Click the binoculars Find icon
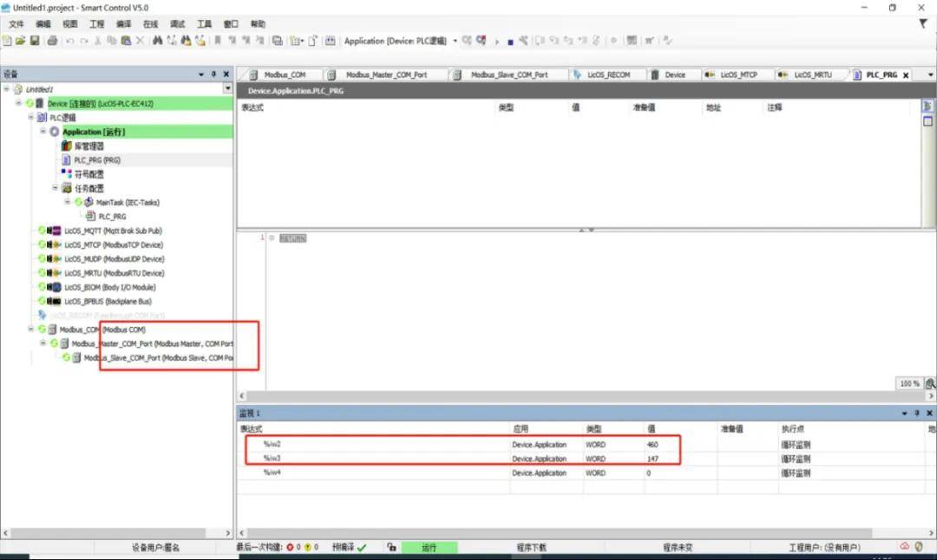Image resolution: width=937 pixels, height=560 pixels. coord(157,41)
